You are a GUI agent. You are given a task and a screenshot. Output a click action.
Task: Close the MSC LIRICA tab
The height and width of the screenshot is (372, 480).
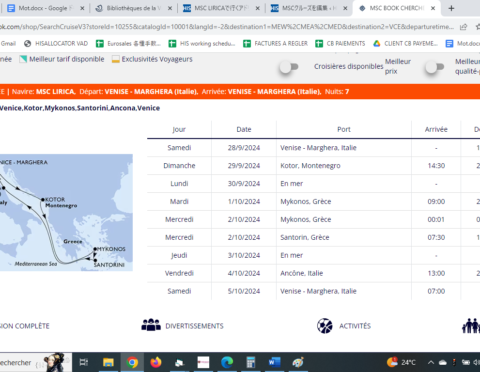(258, 8)
